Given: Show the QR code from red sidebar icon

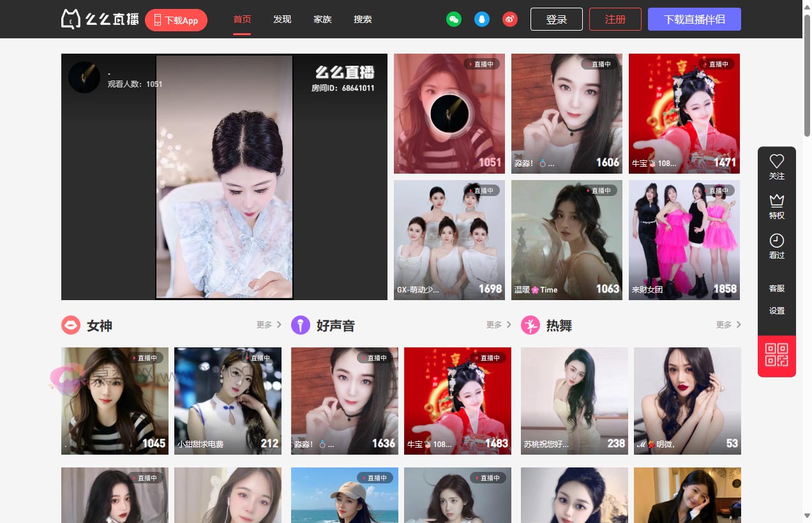Looking at the screenshot, I should coord(776,355).
